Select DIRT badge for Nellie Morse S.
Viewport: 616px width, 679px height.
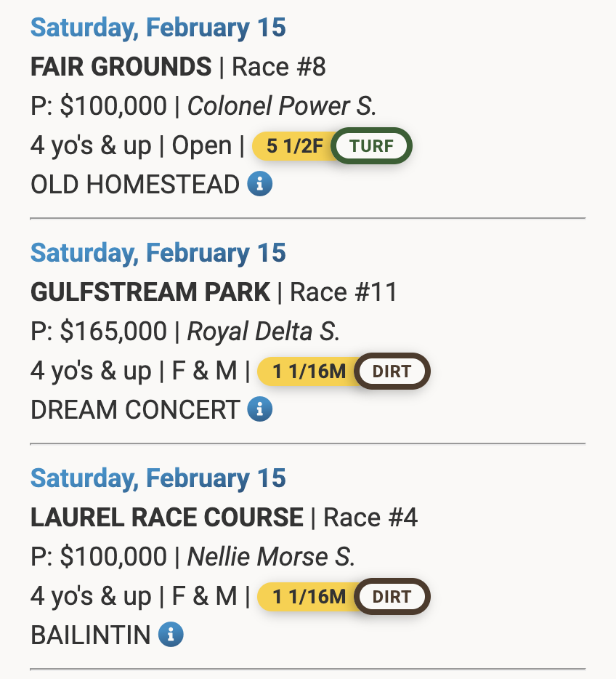pos(392,597)
